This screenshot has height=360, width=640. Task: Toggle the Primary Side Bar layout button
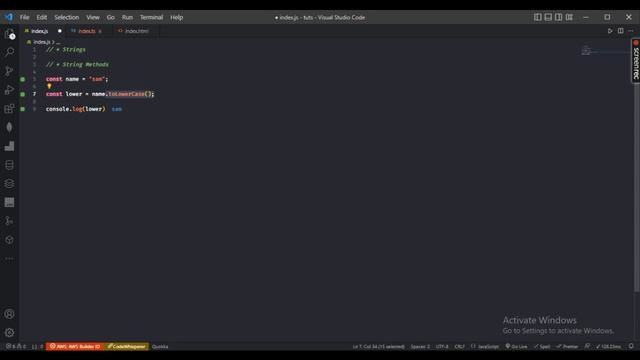tap(538, 17)
